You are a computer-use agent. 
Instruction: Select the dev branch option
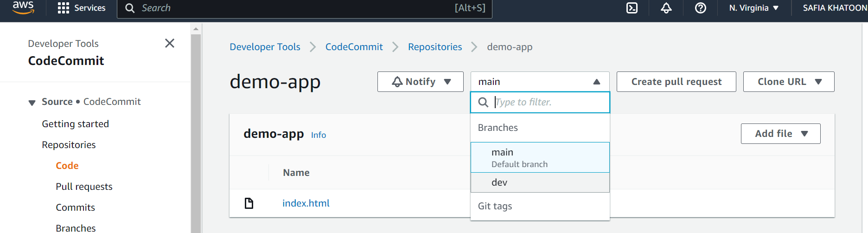540,182
